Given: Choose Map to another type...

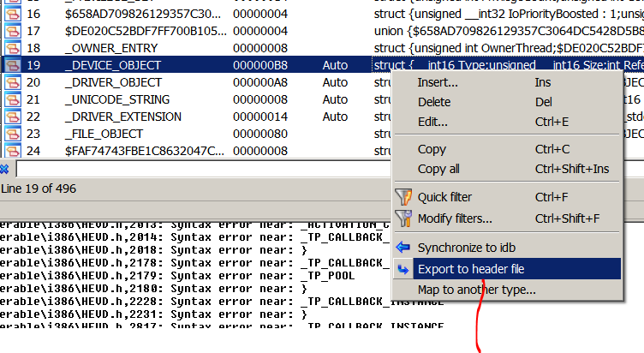Looking at the screenshot, I should pos(476,290).
